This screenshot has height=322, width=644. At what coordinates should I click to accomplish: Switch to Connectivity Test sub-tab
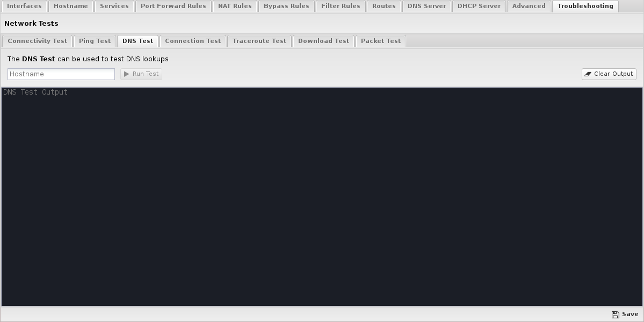[38, 41]
